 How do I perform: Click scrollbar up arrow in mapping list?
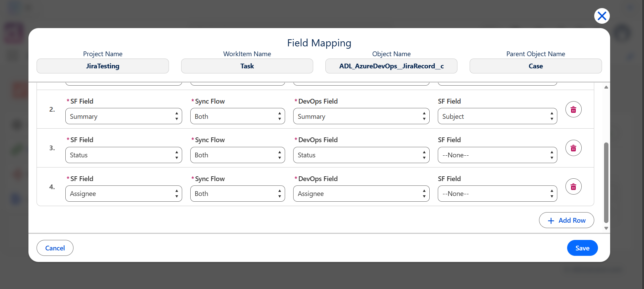click(x=606, y=87)
